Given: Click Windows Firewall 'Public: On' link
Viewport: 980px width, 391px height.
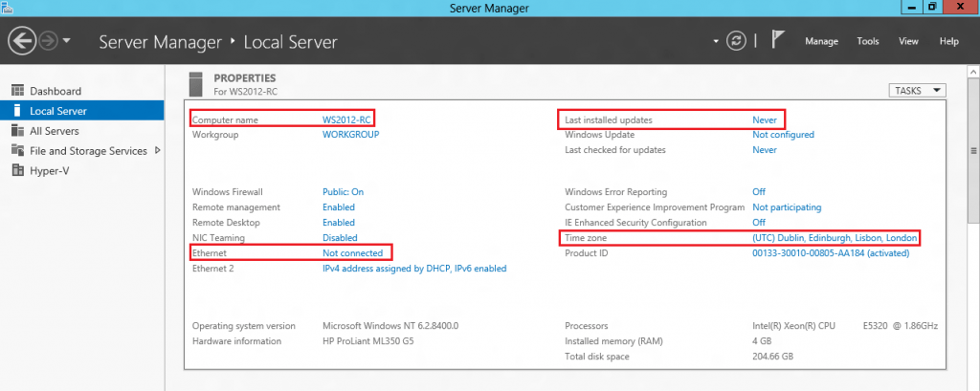Looking at the screenshot, I should [x=343, y=192].
